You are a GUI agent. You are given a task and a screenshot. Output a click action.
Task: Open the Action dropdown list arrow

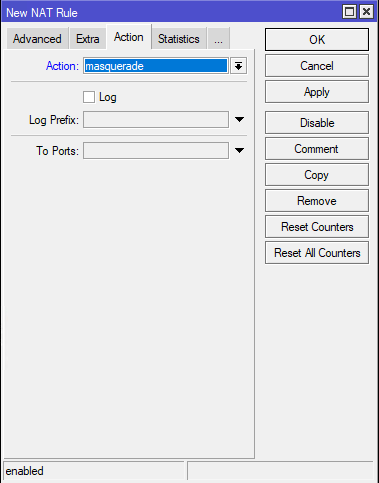tap(238, 66)
